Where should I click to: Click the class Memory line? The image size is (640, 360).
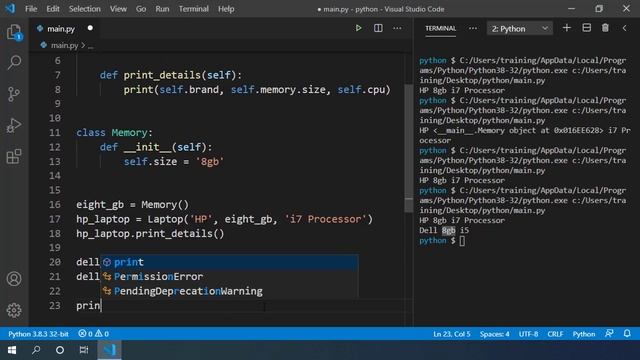coord(114,133)
